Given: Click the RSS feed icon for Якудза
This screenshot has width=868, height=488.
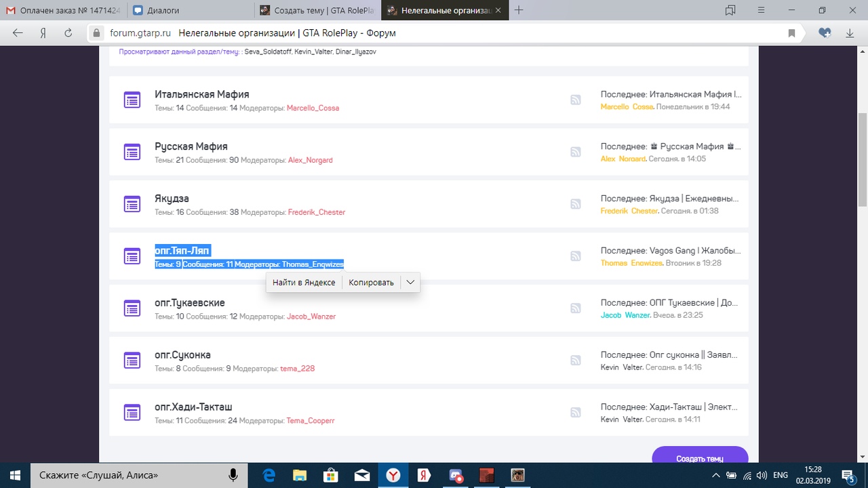Looking at the screenshot, I should tap(575, 204).
